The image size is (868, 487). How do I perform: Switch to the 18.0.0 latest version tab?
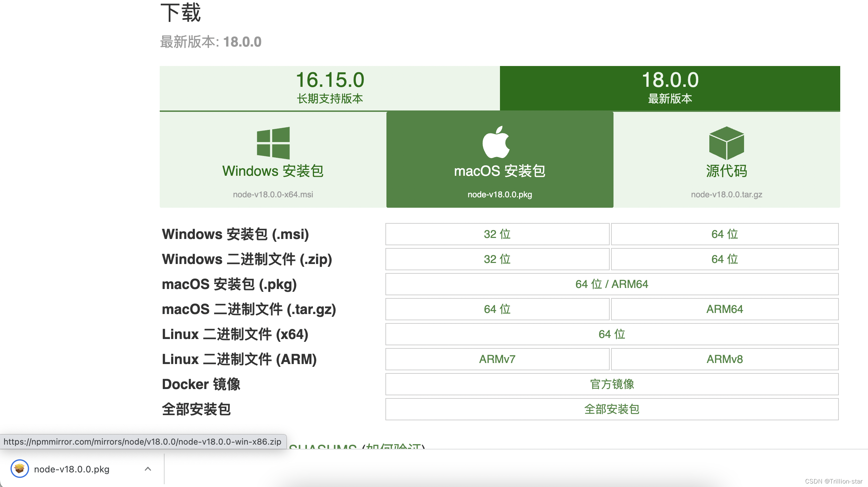[x=670, y=88]
